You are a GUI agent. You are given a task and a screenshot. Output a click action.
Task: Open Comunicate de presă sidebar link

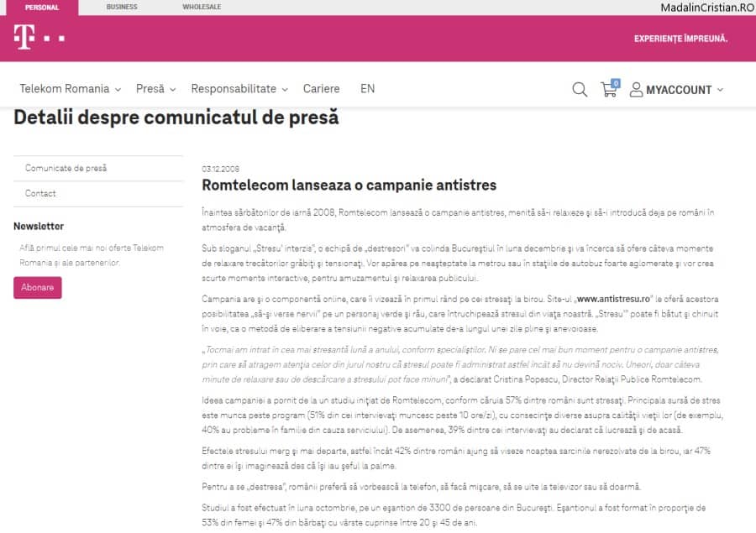pyautogui.click(x=66, y=168)
